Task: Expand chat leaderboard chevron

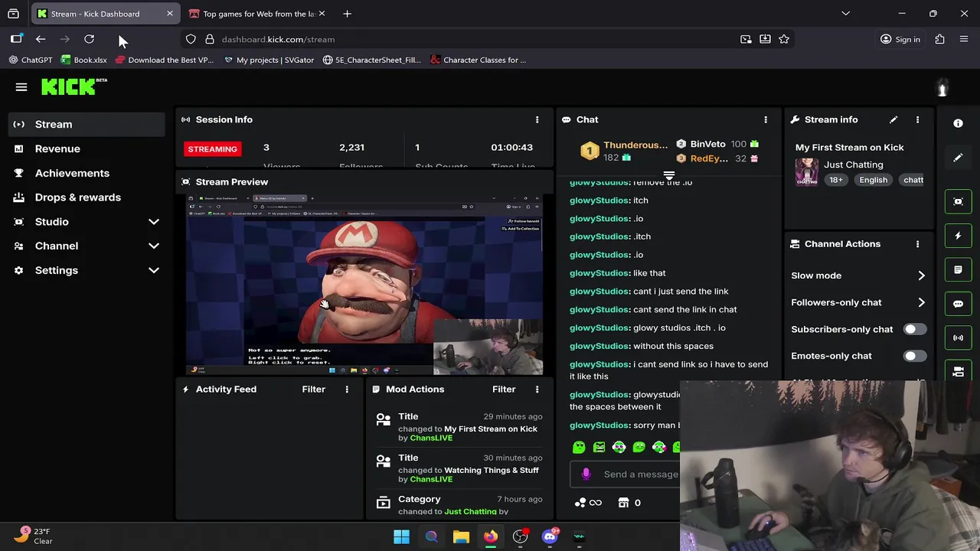Action: [668, 175]
